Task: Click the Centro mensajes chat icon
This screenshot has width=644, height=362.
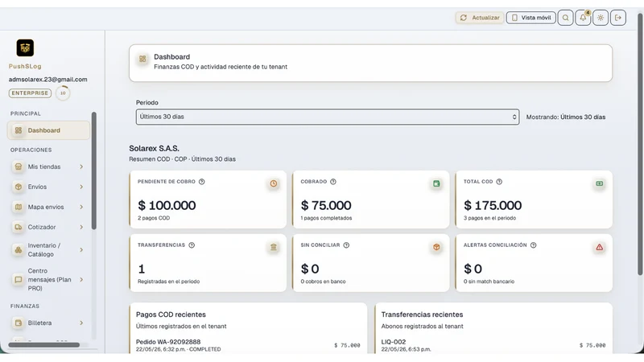Action: pos(18,279)
